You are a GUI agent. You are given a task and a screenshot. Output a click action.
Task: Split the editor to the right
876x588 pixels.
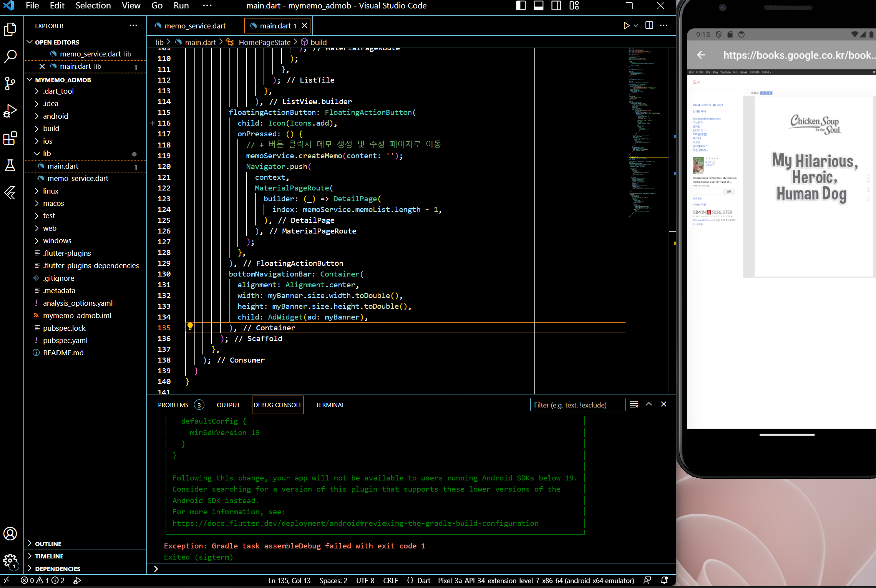[649, 25]
